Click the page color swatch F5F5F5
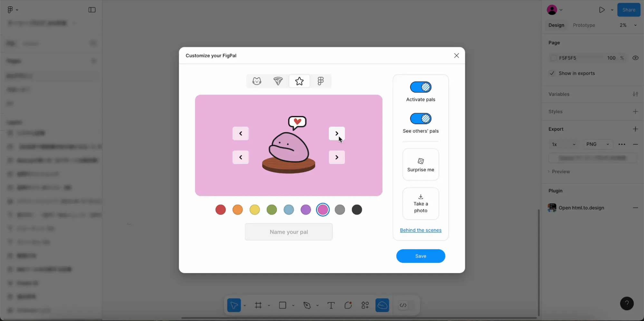This screenshot has height=321, width=644. pyautogui.click(x=553, y=58)
